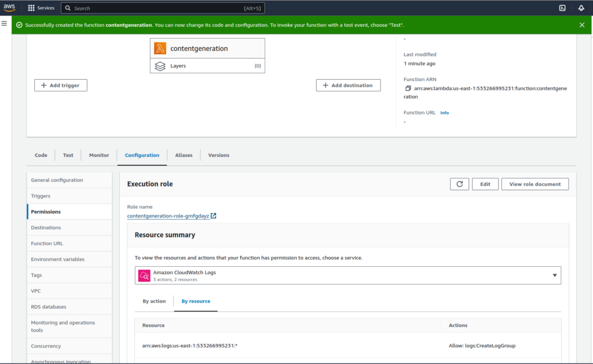Expand the Amazon CloudWatch Logs service dropdown
This screenshot has height=364, width=593.
coord(348,275)
